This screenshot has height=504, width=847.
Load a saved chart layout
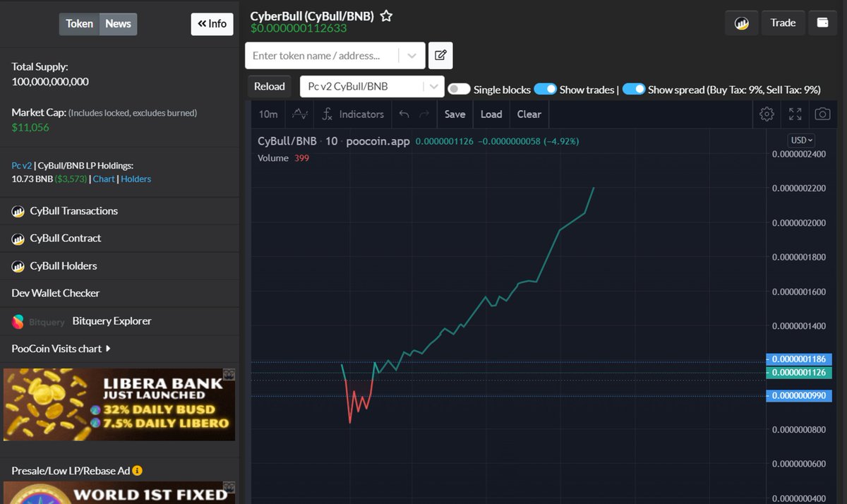click(x=491, y=114)
